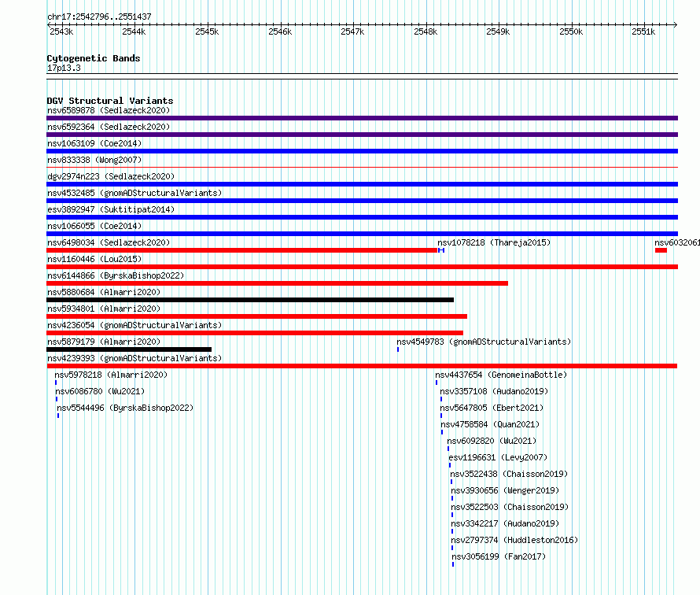Click the blue tick under nsv4549783
This screenshot has height=595, width=700.
click(x=398, y=349)
